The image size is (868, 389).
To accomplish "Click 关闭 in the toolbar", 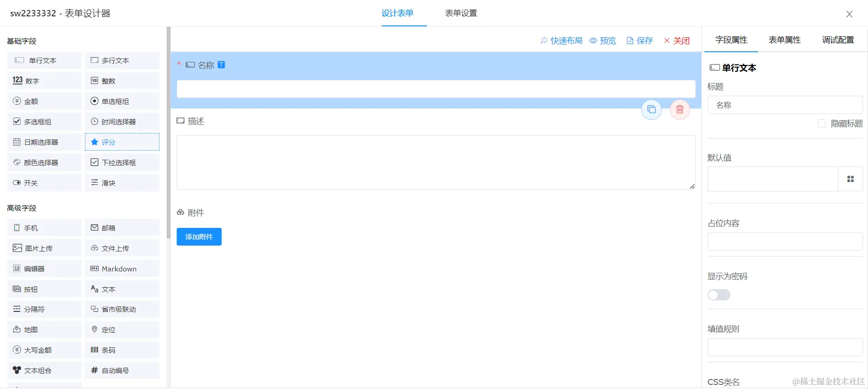I will coord(677,41).
